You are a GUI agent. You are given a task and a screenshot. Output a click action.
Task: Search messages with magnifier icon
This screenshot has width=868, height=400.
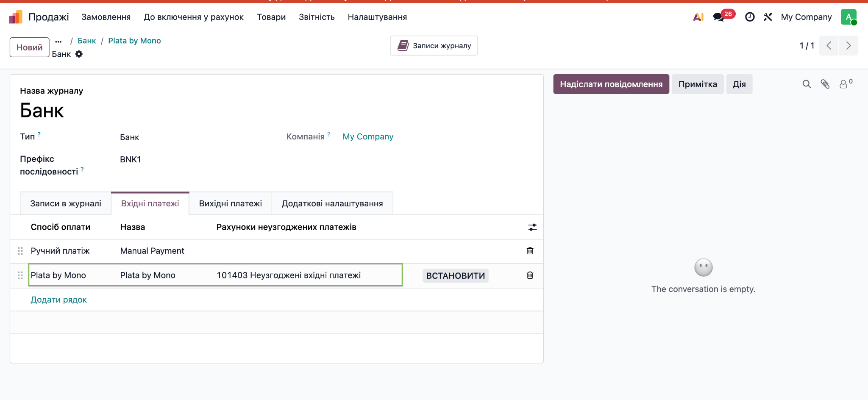807,84
